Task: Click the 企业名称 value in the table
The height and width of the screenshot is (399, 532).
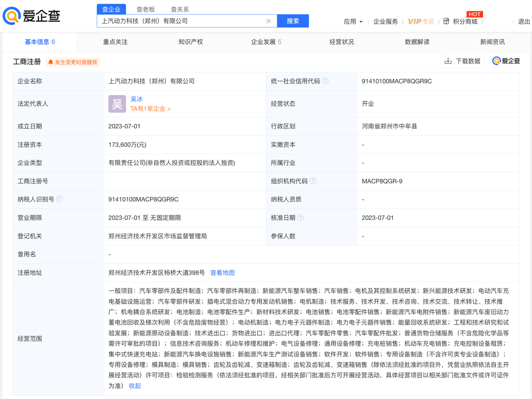Action: (152, 81)
